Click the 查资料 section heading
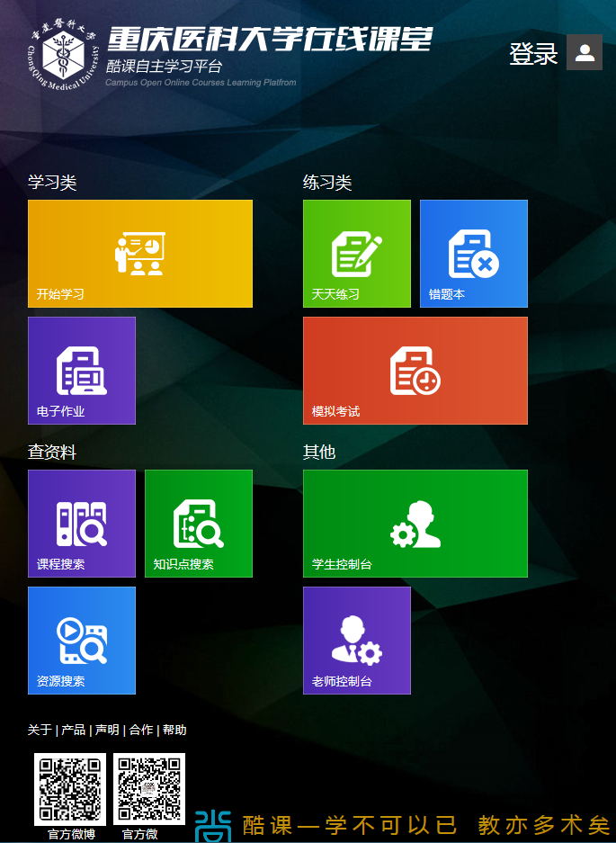 [x=52, y=452]
